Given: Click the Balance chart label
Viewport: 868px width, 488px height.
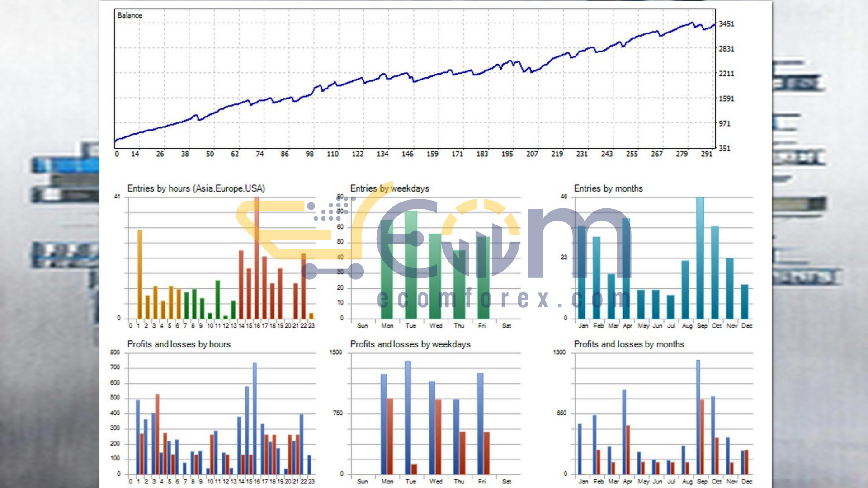Looking at the screenshot, I should point(130,15).
